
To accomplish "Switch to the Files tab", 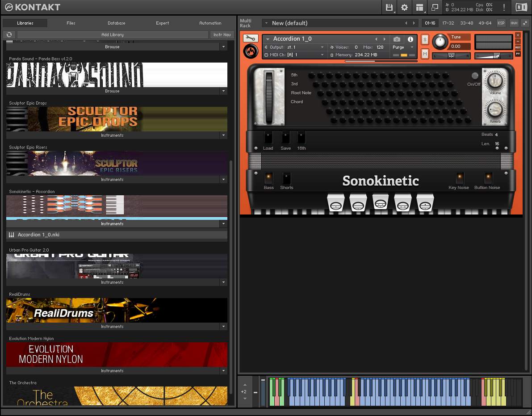I will (x=71, y=23).
